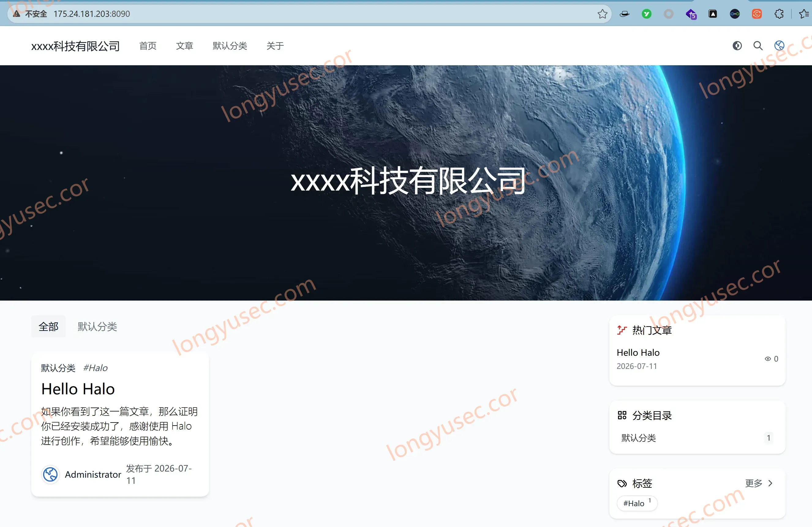
Task: Toggle the dark/light theme icon
Action: [x=737, y=46]
